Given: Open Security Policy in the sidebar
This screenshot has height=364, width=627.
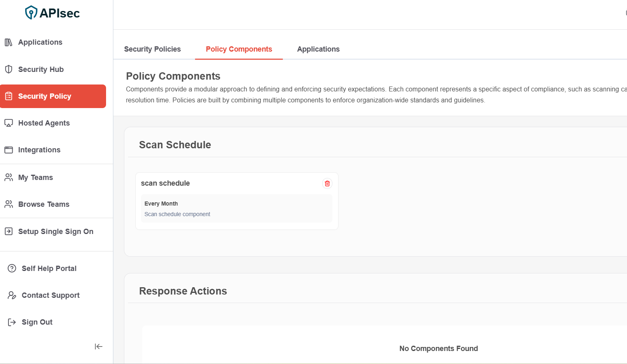Looking at the screenshot, I should pos(45,96).
